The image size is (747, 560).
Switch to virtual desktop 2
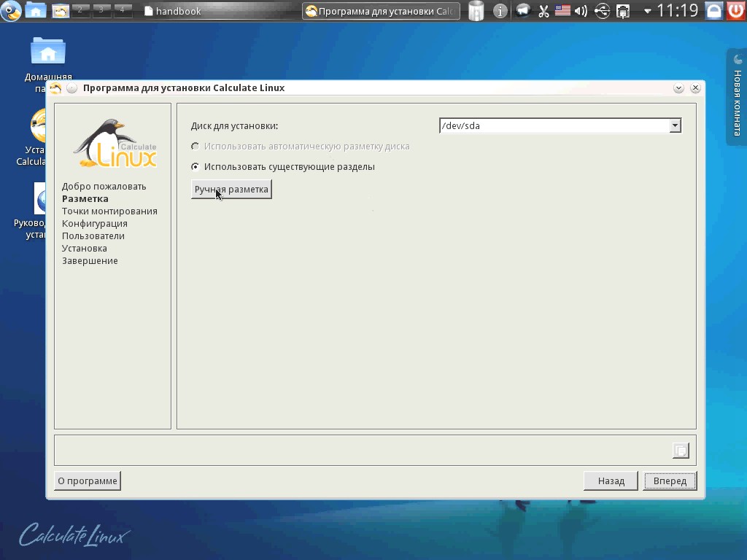point(80,10)
